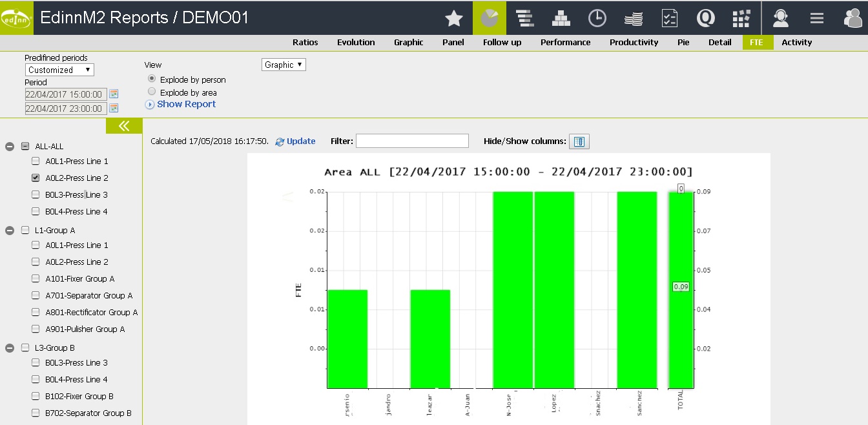Image resolution: width=868 pixels, height=425 pixels.
Task: Switch to the Pie tab
Action: [683, 42]
